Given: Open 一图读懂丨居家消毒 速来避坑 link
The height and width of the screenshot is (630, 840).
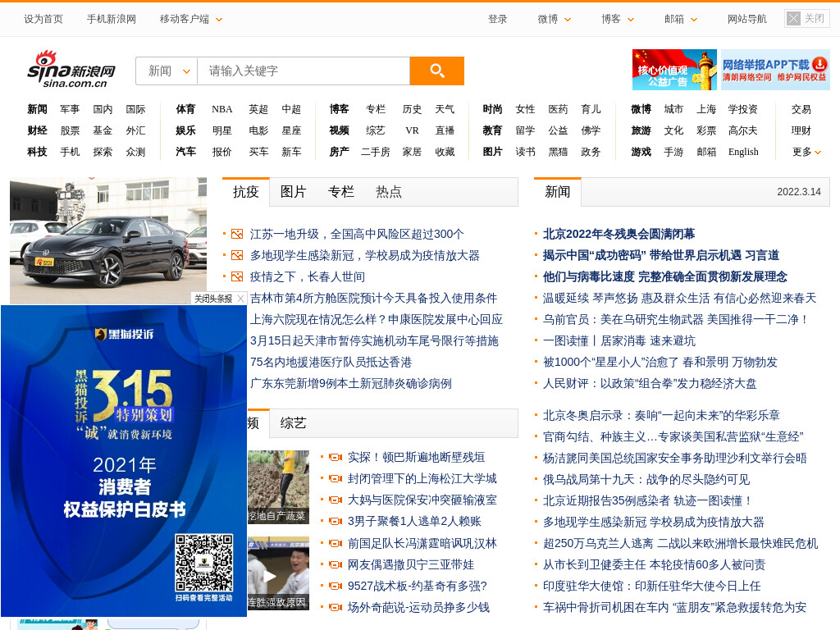Looking at the screenshot, I should (x=619, y=341).
